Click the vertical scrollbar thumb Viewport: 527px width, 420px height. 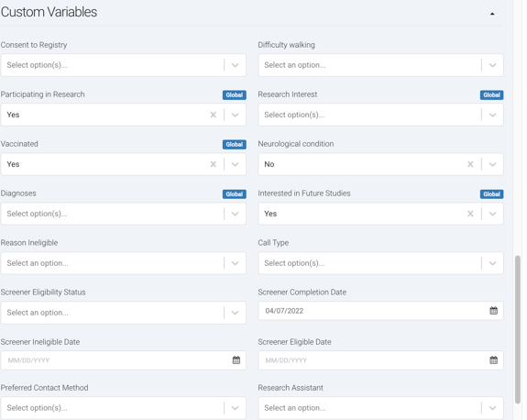tap(518, 329)
